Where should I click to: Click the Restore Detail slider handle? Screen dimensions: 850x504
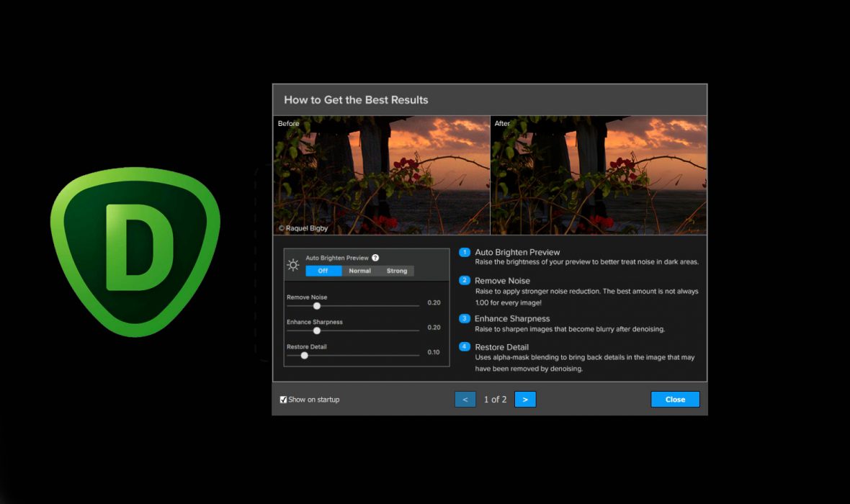pyautogui.click(x=304, y=355)
